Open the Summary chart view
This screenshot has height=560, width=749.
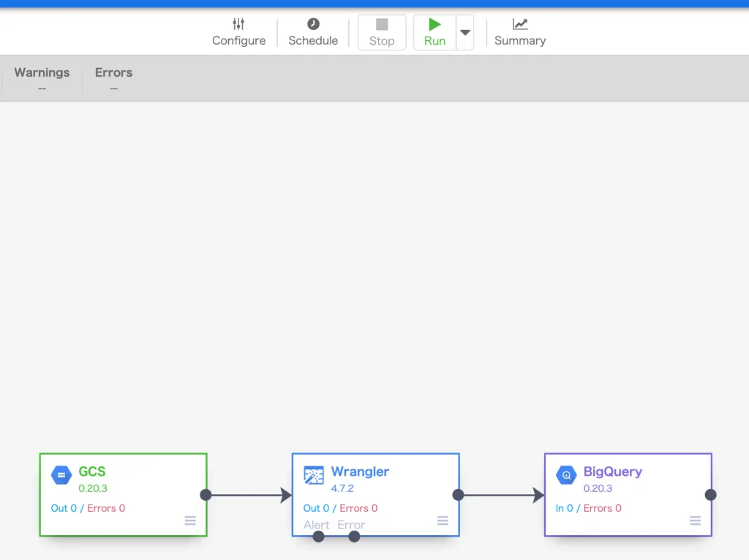(520, 32)
